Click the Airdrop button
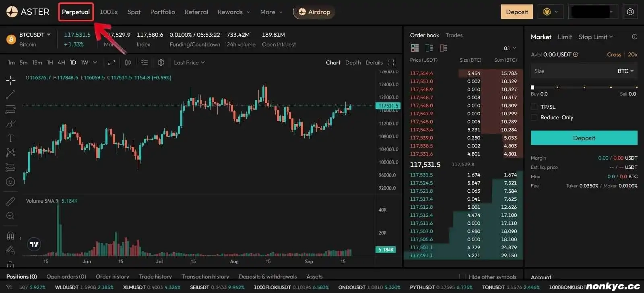Viewport: 644px width, 293px height. [314, 12]
